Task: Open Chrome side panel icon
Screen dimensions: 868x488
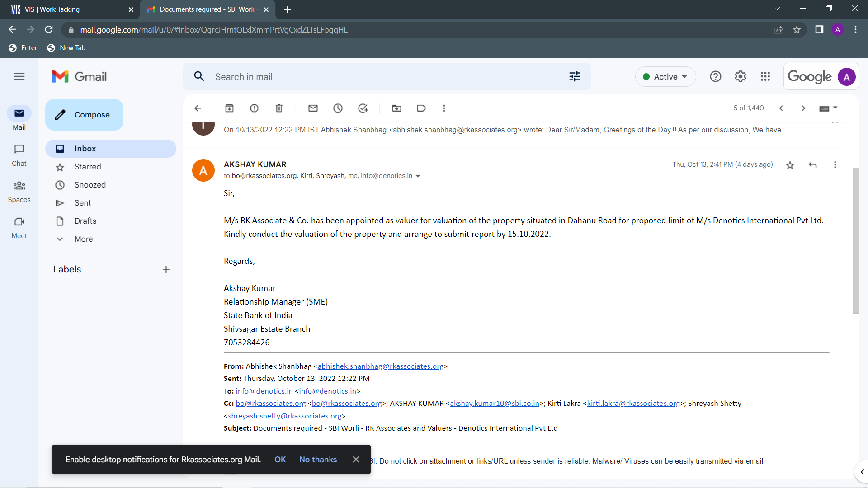Action: (819, 30)
